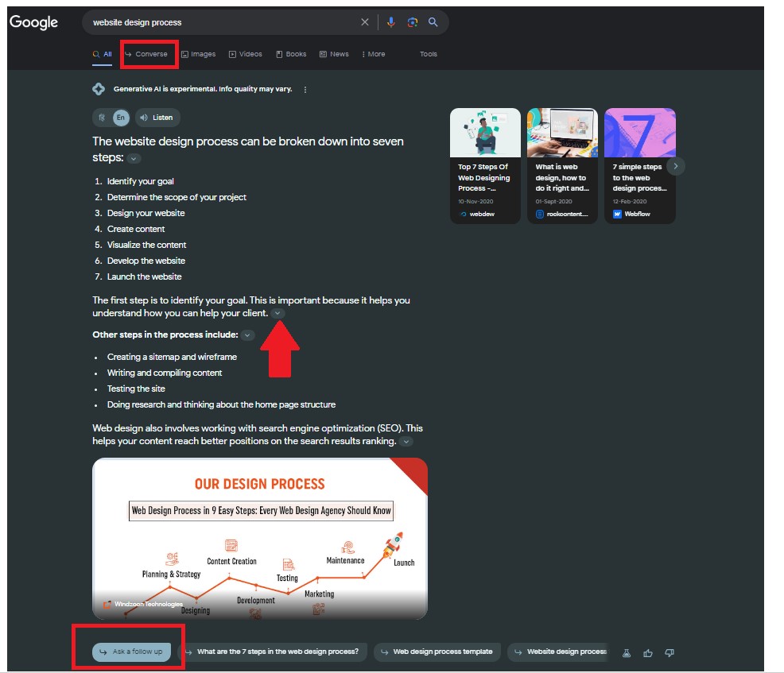Click the translate language icon
This screenshot has height=673, width=784.
tap(102, 118)
